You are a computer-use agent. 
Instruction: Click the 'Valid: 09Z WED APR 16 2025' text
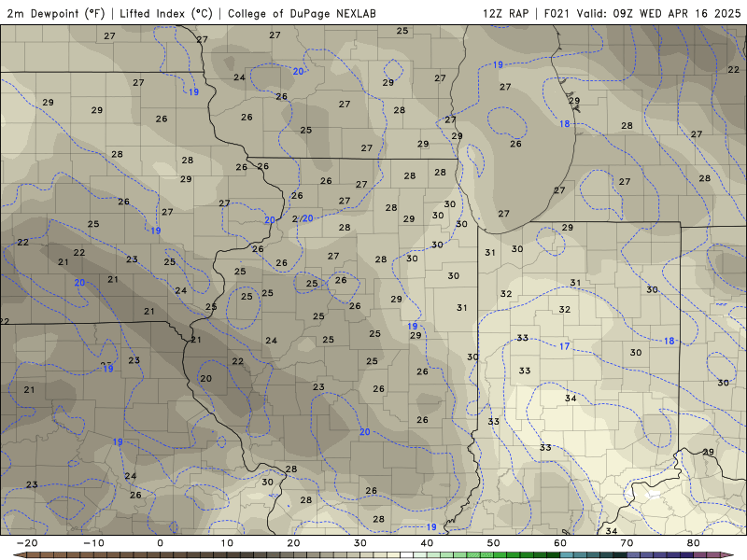pos(658,13)
